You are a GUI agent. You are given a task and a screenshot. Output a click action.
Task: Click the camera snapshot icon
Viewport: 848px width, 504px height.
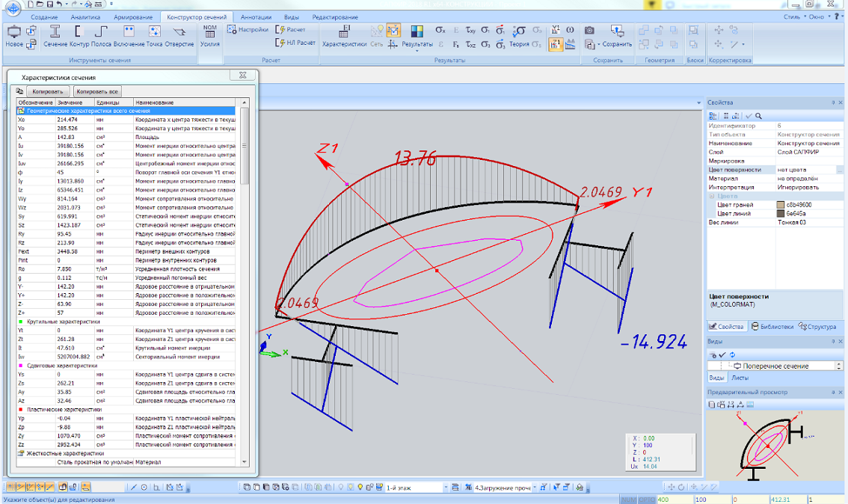pyautogui.click(x=589, y=31)
